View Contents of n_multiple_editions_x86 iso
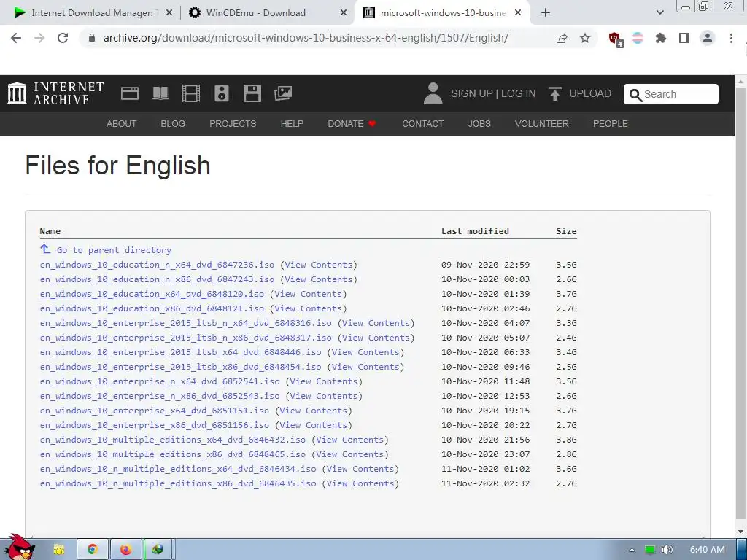Viewport: 747px width, 560px height. pyautogui.click(x=360, y=483)
